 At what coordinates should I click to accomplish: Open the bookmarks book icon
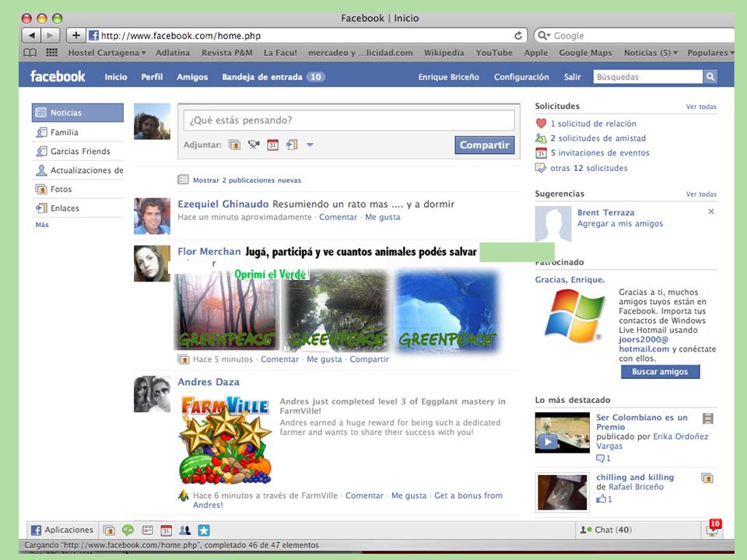point(30,53)
